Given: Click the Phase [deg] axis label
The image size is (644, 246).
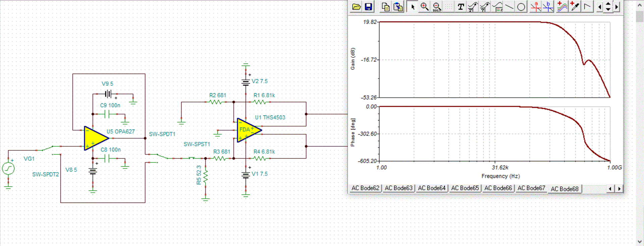Looking at the screenshot, I should pyautogui.click(x=353, y=132).
